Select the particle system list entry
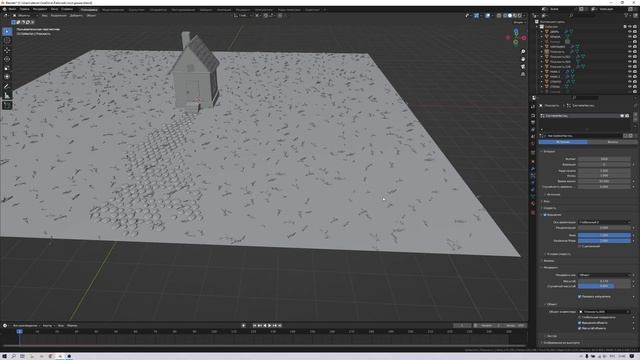This screenshot has width=640, height=360. tap(584, 116)
